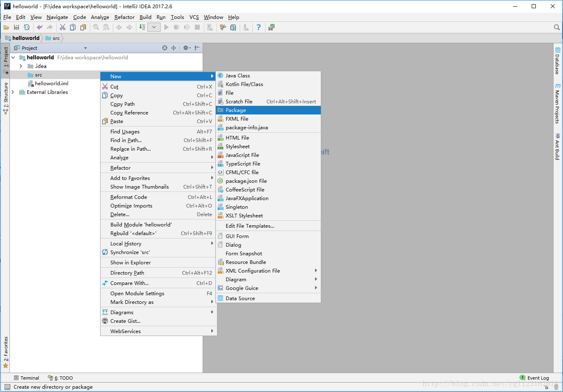Click the Find magnifier toolbar icon
Image resolution: width=563 pixels, height=392 pixels.
tap(96, 27)
